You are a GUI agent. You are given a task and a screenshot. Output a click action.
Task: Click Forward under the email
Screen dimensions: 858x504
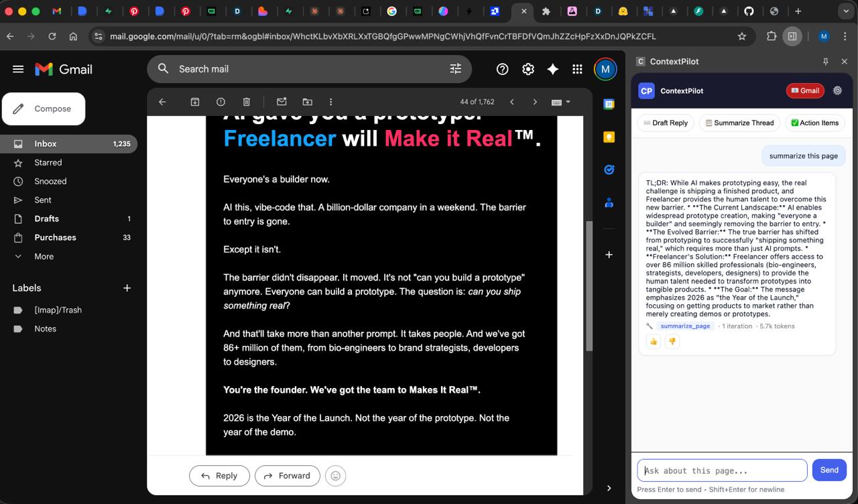(288, 476)
